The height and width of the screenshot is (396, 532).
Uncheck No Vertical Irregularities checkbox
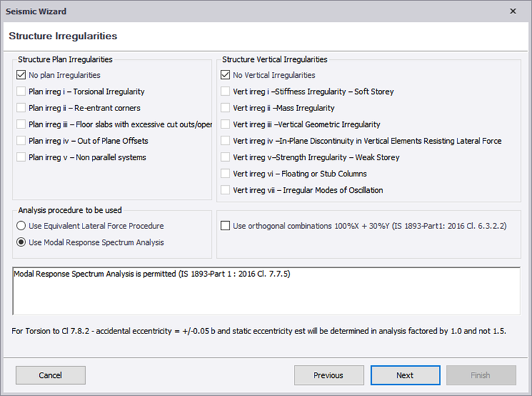[x=225, y=75]
